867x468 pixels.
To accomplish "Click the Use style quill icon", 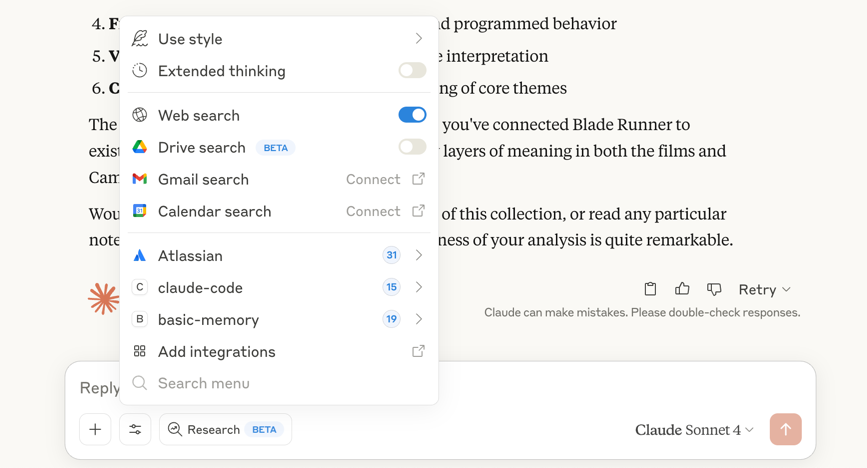I will tap(140, 39).
